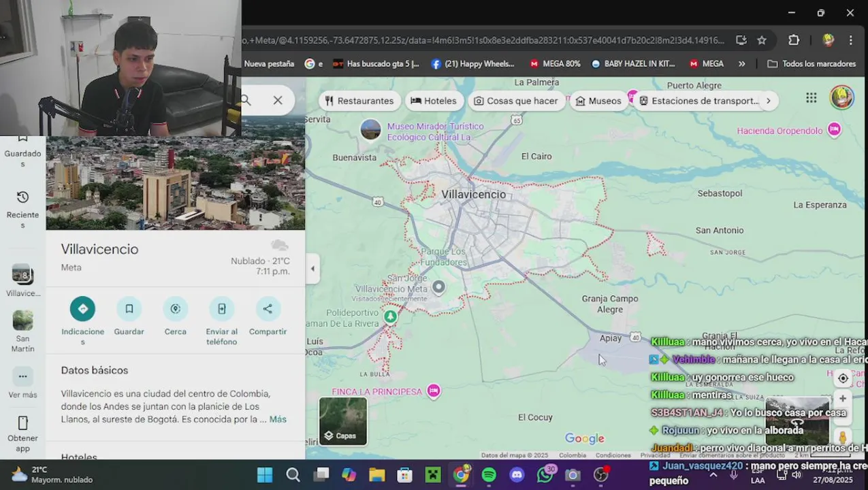Click the Villavicencio Meta gray location pin
This screenshot has height=490, width=868.
click(439, 287)
